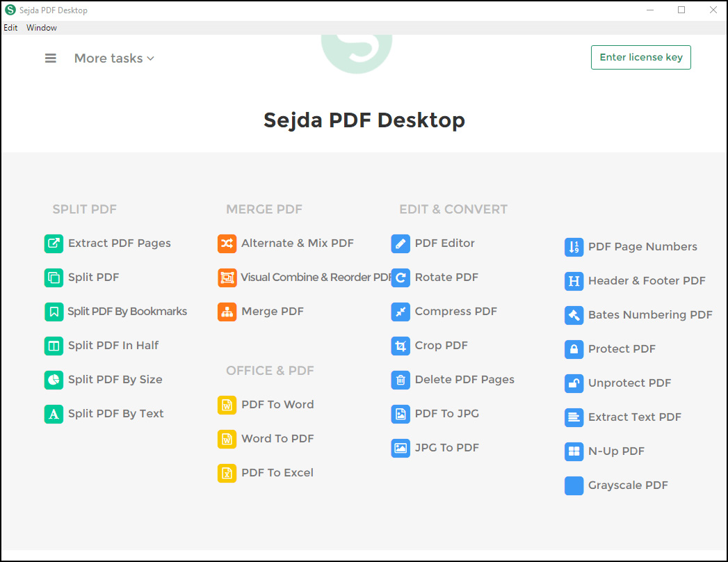Open the Grayscale PDF link
Screen dimensions: 728x562
(x=628, y=485)
